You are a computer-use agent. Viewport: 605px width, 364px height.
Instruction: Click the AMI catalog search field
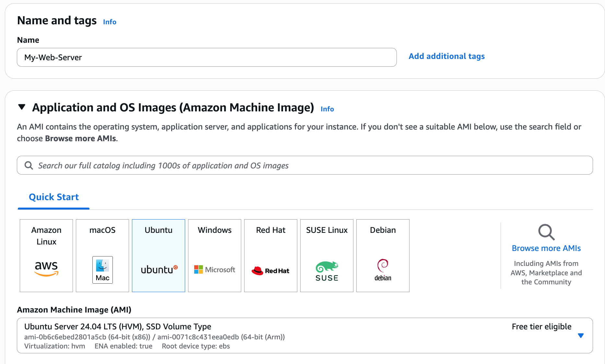coord(305,165)
